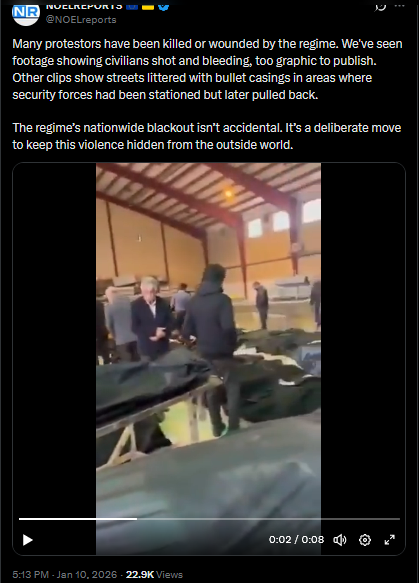Open the NOELREPORTS display name link
Image resolution: width=419 pixels, height=583 pixels.
(84, 6)
